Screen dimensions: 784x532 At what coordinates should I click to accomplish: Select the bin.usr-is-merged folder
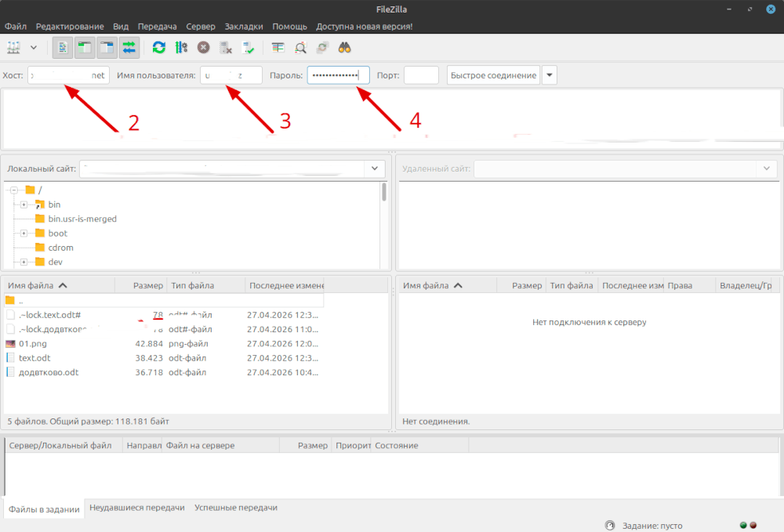pos(82,219)
